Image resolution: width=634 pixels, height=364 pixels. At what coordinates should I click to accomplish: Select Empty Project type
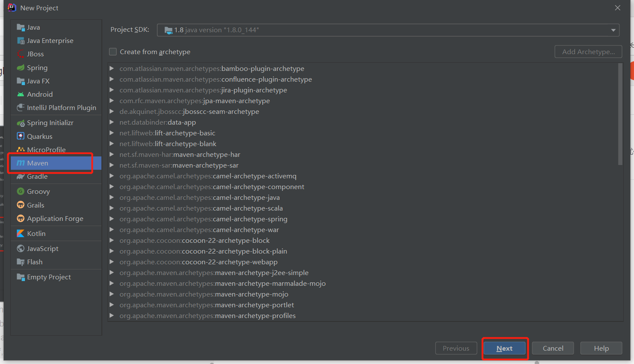(56, 277)
